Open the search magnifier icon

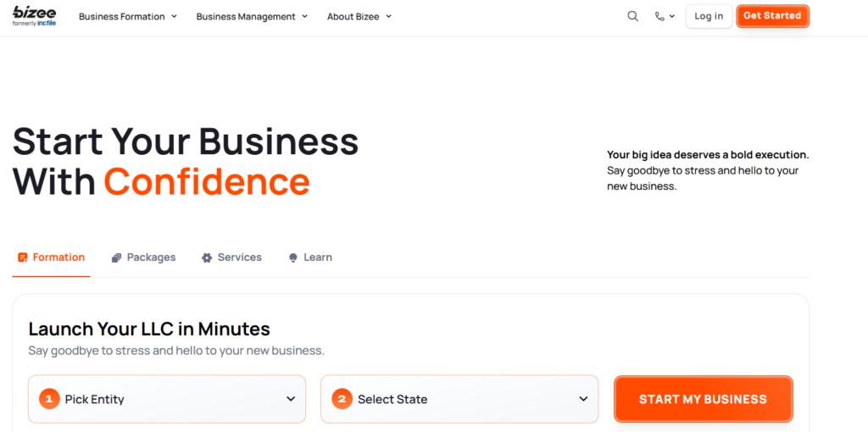632,16
